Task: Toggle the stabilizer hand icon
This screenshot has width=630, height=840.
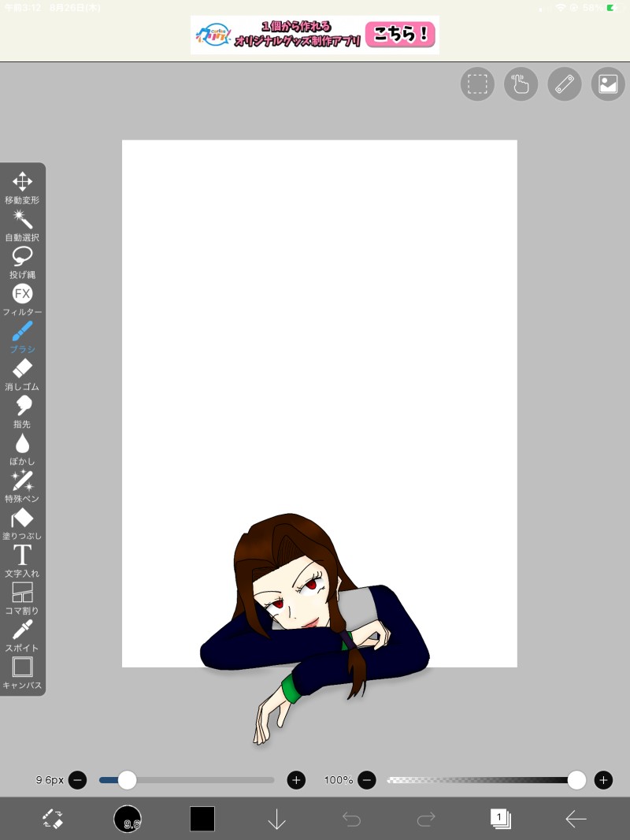Action: 521,84
